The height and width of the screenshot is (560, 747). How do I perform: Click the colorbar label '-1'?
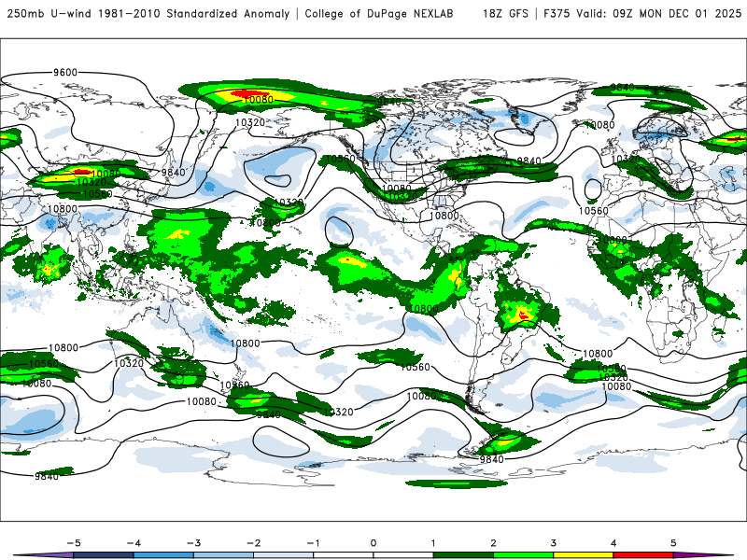tap(313, 543)
